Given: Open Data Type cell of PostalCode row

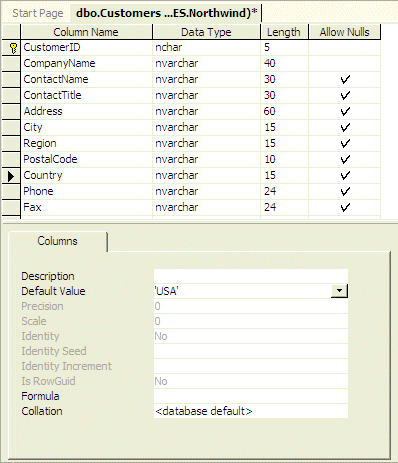Looking at the screenshot, I should click(206, 160).
